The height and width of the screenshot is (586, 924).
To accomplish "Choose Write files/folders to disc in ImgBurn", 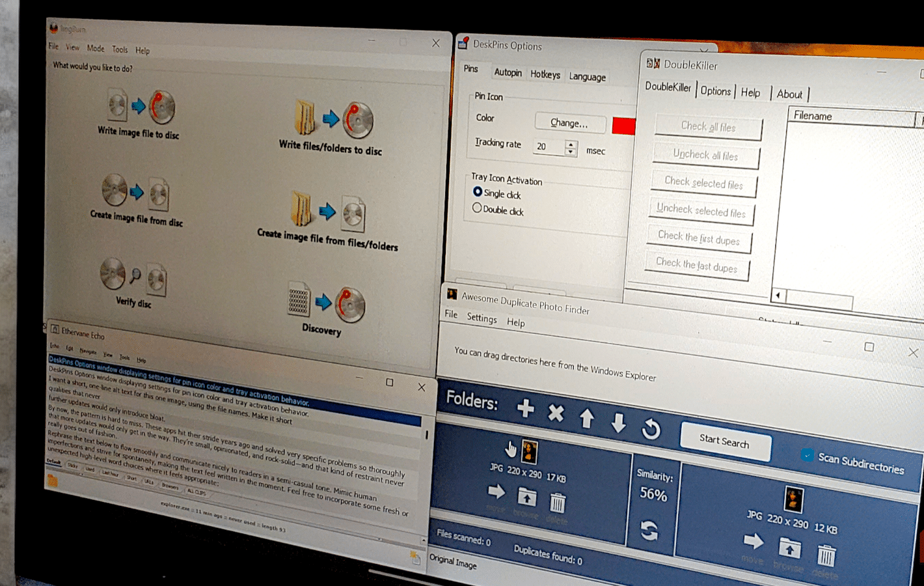I will (331, 128).
